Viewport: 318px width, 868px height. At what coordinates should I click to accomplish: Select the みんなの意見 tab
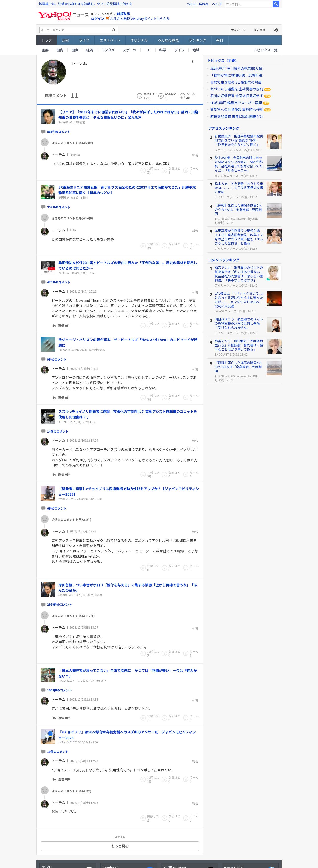pyautogui.click(x=168, y=40)
